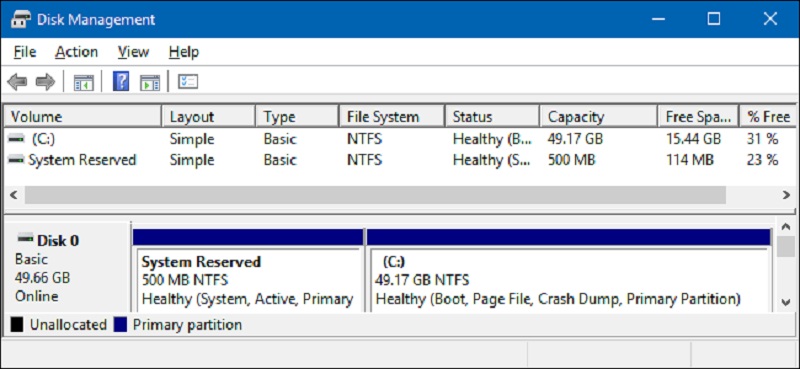Open the blue Help question mark icon
The height and width of the screenshot is (369, 800).
tap(120, 81)
